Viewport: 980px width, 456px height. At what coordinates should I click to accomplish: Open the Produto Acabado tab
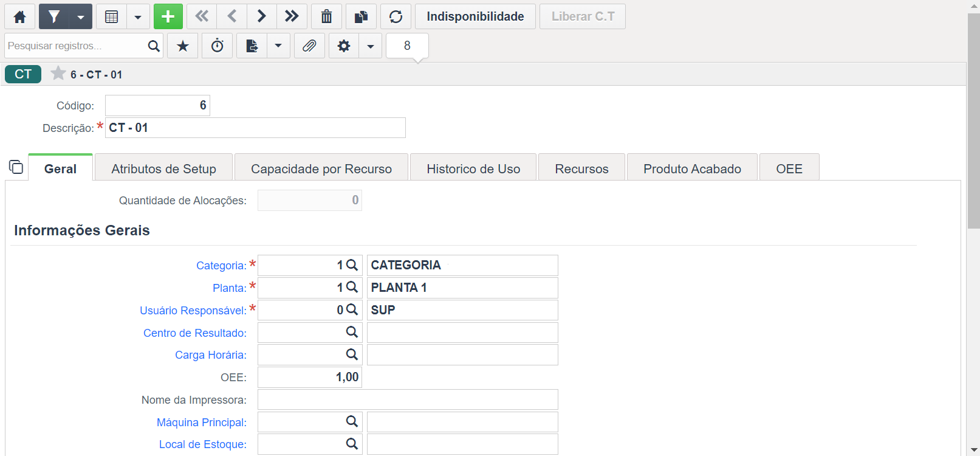(x=692, y=168)
